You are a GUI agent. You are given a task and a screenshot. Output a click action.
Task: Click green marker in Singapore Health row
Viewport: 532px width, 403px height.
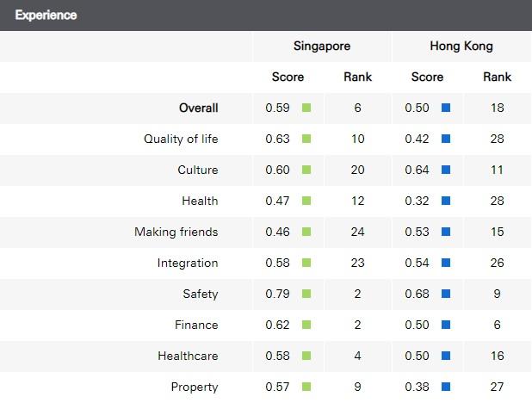tap(306, 201)
